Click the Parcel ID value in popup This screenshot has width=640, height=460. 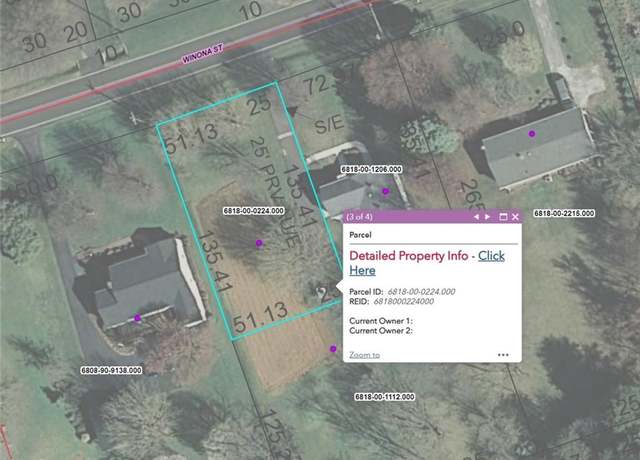click(421, 292)
